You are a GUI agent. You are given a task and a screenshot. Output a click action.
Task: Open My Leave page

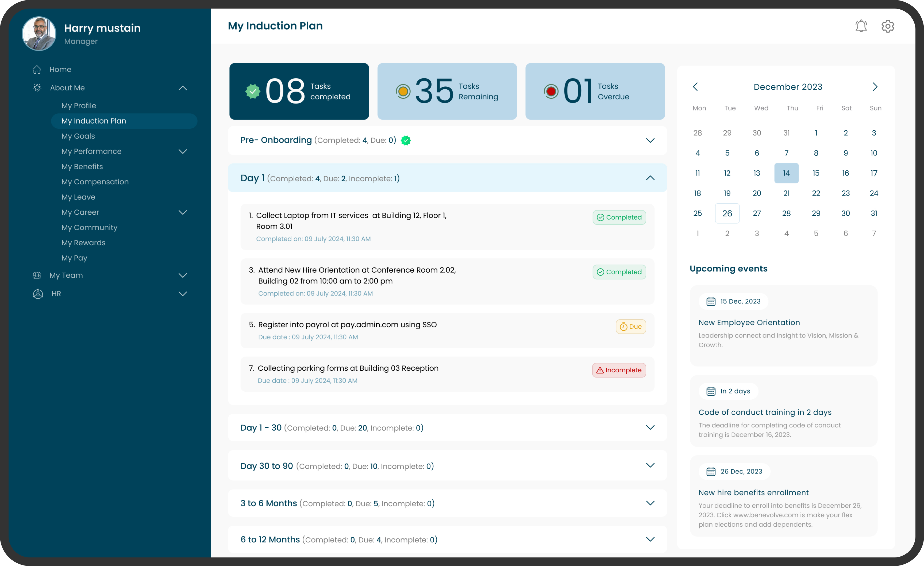click(78, 197)
